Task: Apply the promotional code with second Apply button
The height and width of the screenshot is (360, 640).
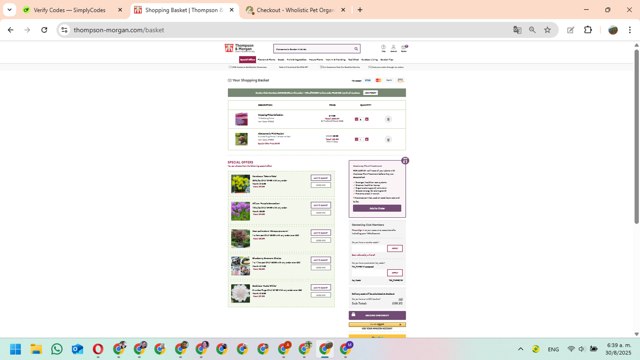Action: (x=395, y=273)
